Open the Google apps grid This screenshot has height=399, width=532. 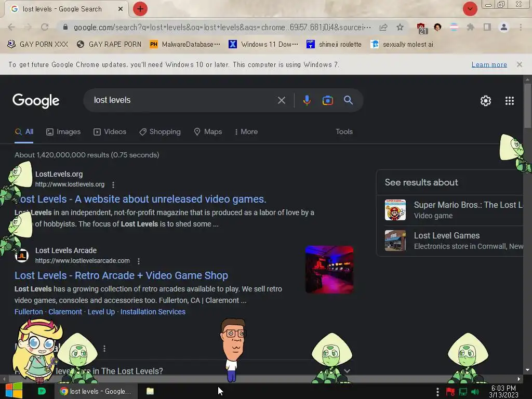click(509, 101)
